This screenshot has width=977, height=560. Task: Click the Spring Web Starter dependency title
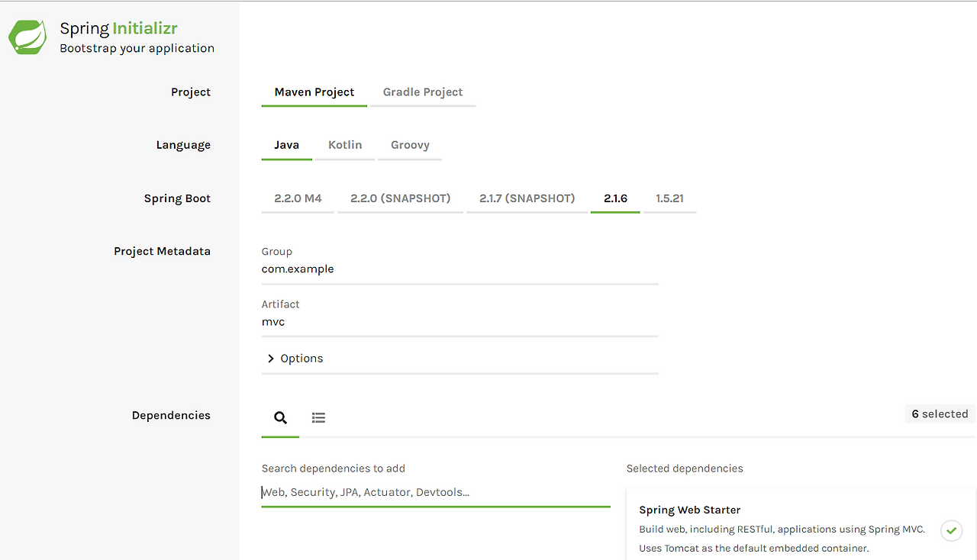click(x=690, y=510)
